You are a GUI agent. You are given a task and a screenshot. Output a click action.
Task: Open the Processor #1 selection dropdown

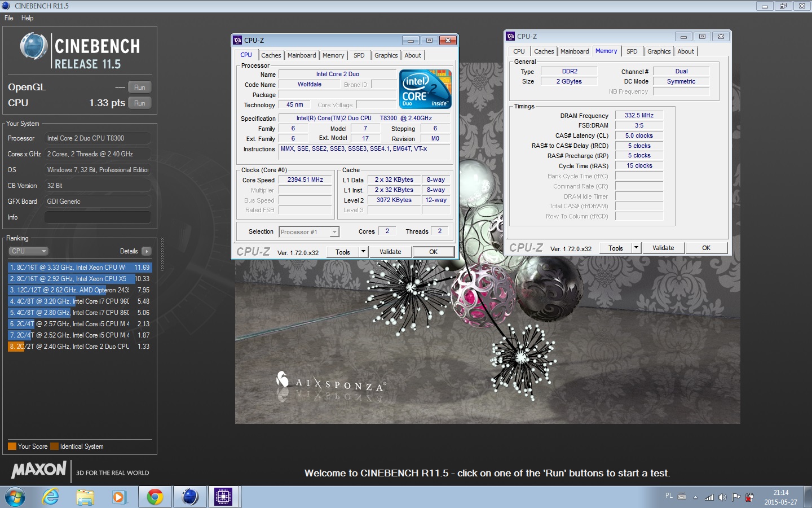[309, 232]
